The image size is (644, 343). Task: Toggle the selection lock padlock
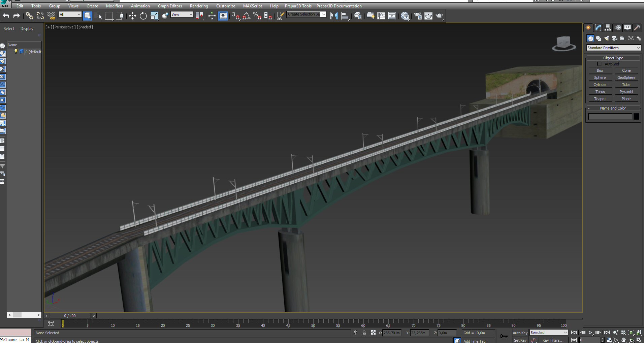click(364, 333)
